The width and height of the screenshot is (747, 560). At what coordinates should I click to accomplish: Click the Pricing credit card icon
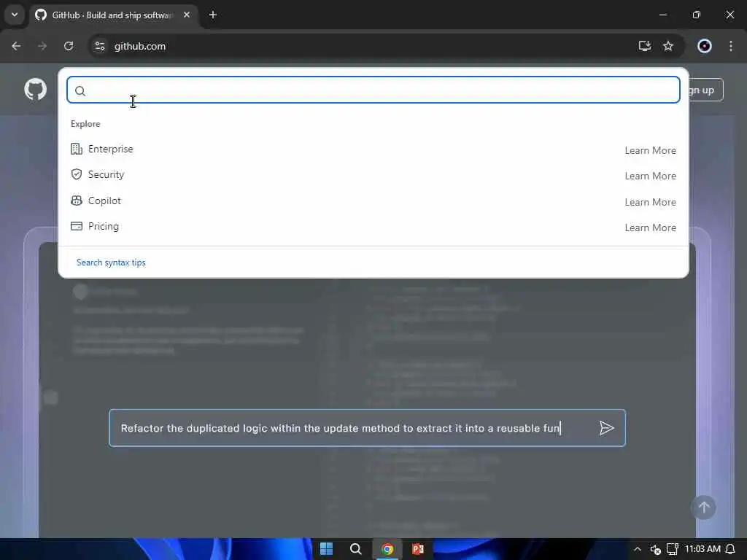[x=76, y=226]
